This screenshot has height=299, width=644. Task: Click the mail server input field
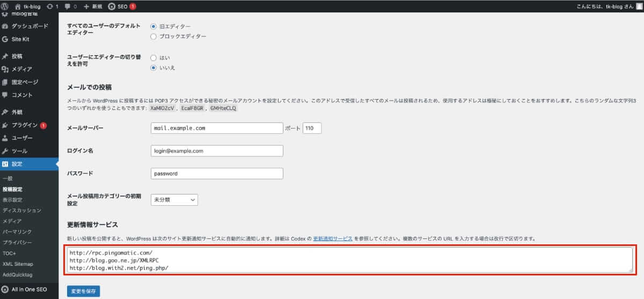[x=217, y=128]
